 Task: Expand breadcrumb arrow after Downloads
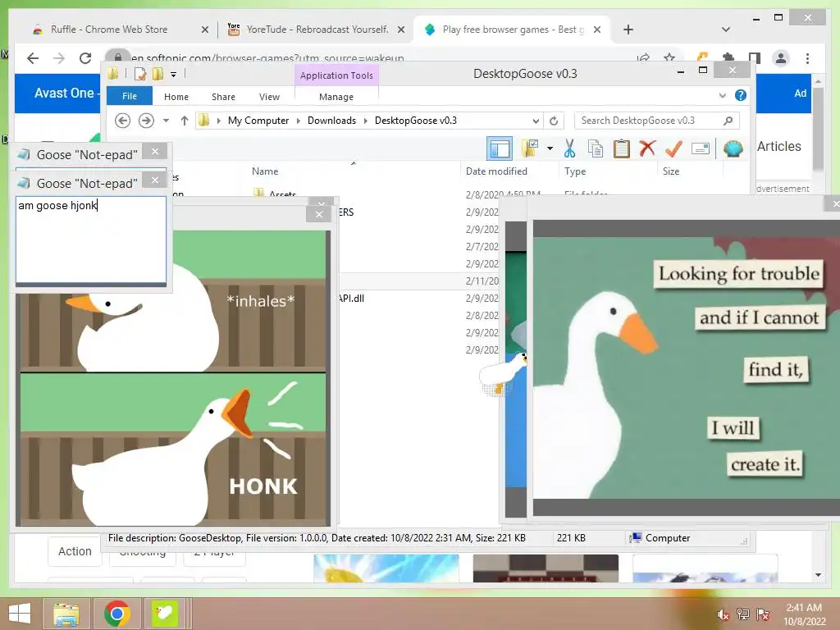(365, 121)
